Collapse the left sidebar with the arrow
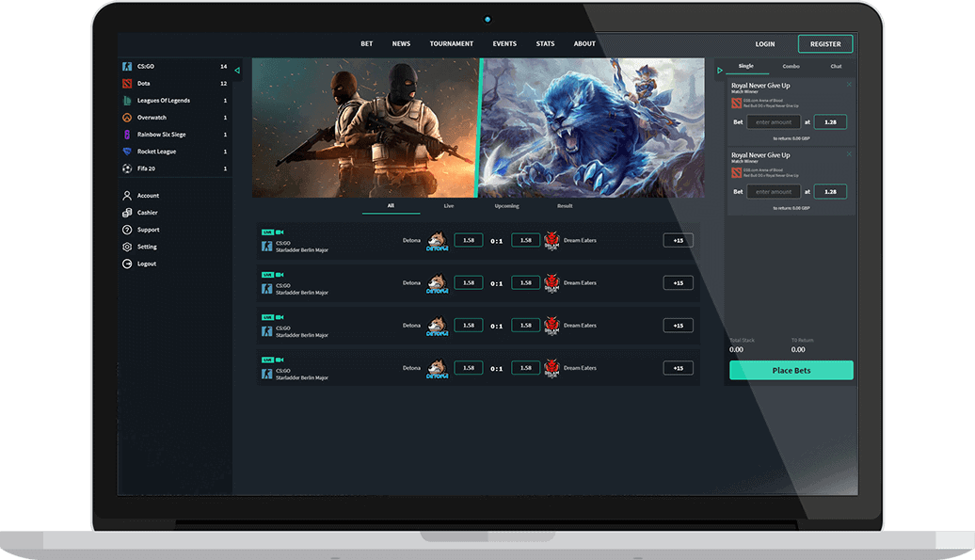The height and width of the screenshot is (560, 975). 237,70
